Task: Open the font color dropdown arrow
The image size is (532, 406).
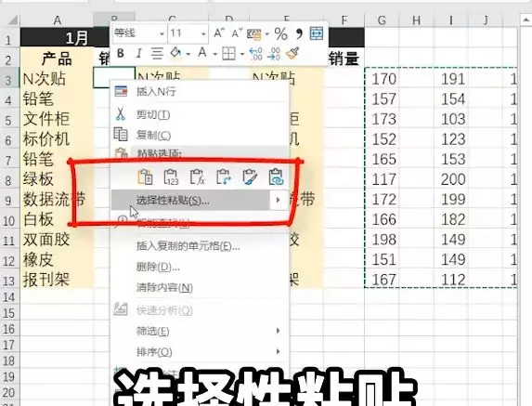Action: click(x=214, y=54)
